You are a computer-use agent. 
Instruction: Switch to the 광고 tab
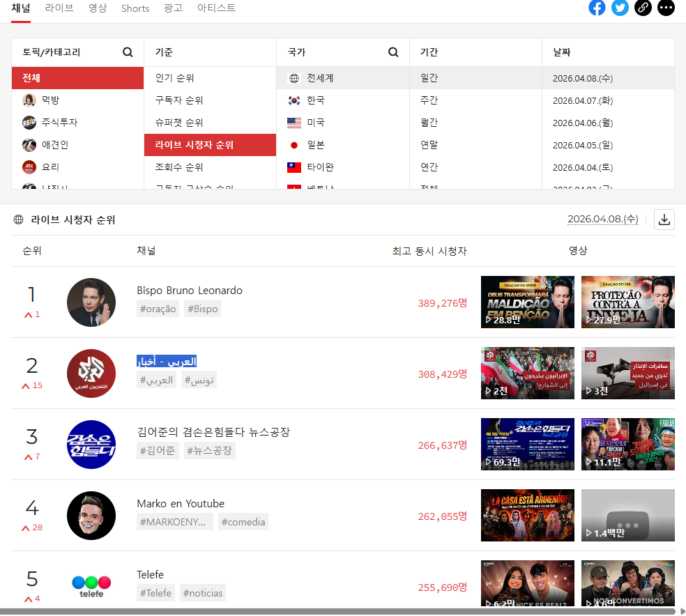tap(173, 8)
